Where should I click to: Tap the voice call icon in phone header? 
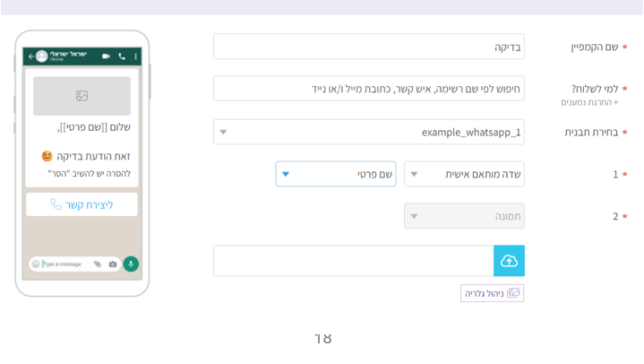tap(122, 56)
